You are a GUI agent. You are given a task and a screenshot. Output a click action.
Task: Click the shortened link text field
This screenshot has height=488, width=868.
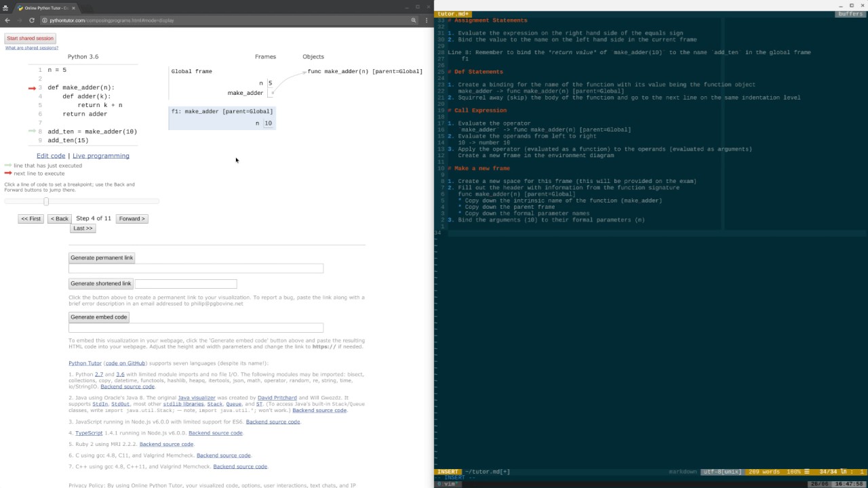pos(186,284)
